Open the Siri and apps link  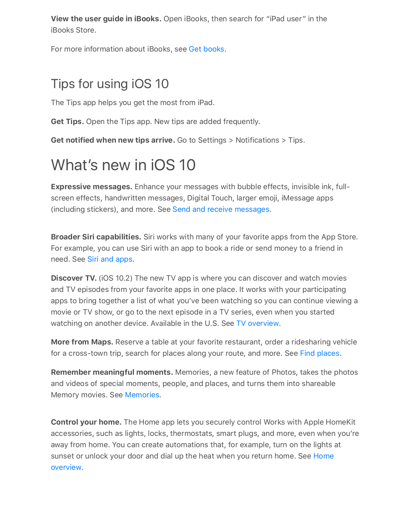[110, 259]
